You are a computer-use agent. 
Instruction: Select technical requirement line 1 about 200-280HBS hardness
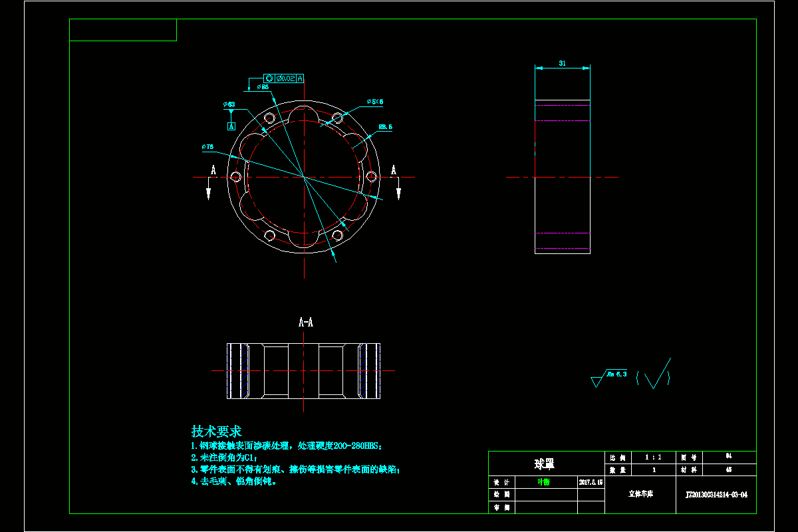287,446
